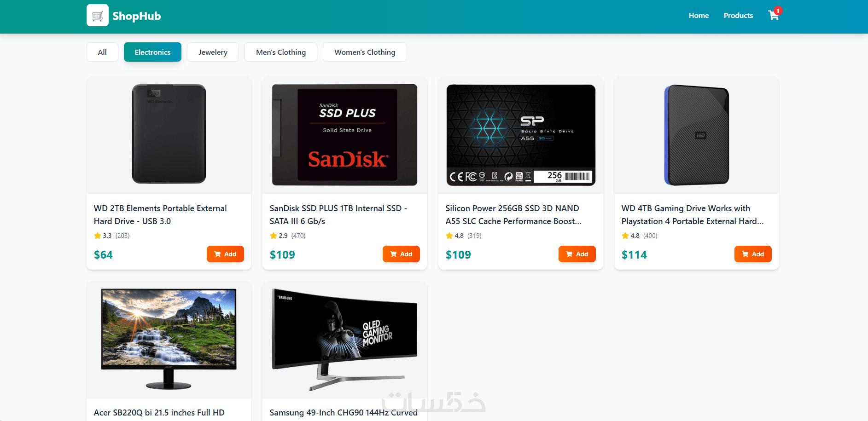Switch to Men's Clothing category
Screen dimensions: 868x421
281,52
